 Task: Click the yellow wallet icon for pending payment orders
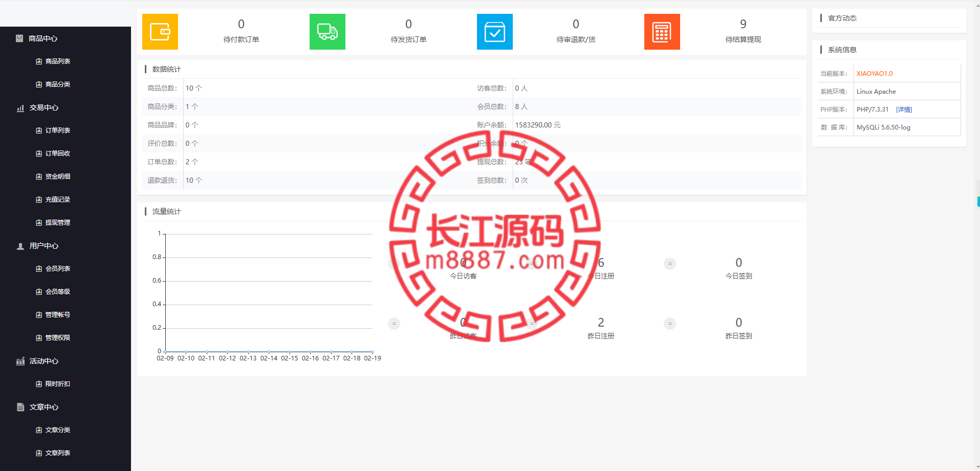(x=160, y=32)
